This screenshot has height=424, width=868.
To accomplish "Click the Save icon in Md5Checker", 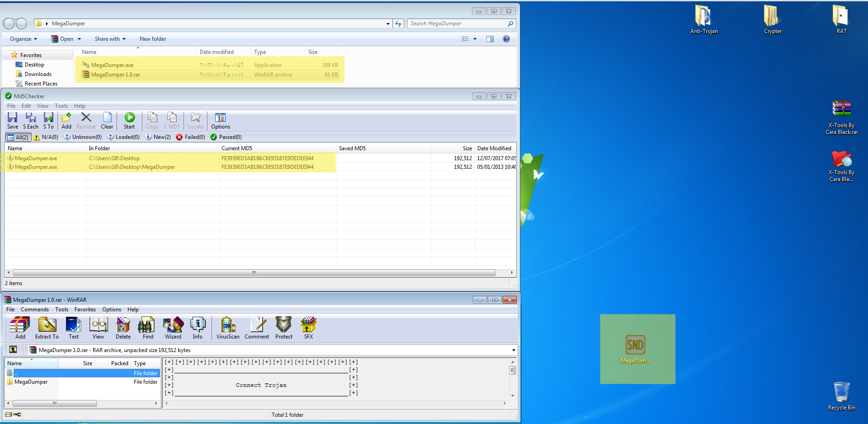I will (13, 120).
